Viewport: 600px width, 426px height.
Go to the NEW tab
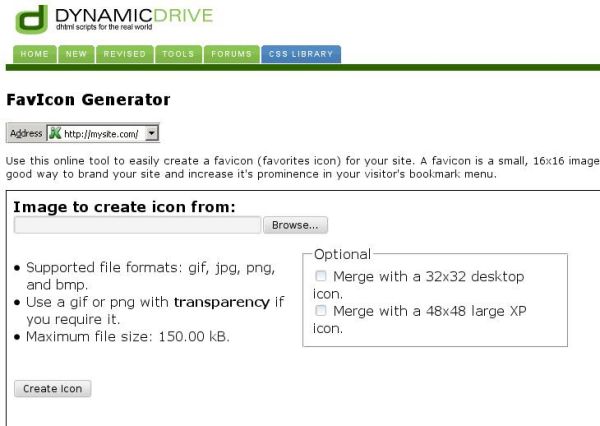coord(76,54)
